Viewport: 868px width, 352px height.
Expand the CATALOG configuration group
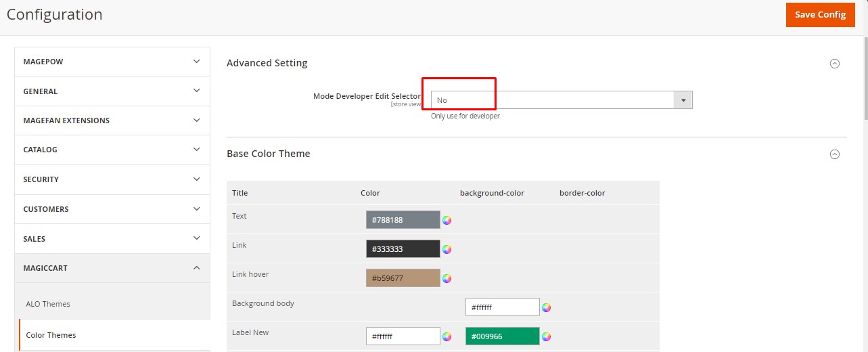coord(112,150)
